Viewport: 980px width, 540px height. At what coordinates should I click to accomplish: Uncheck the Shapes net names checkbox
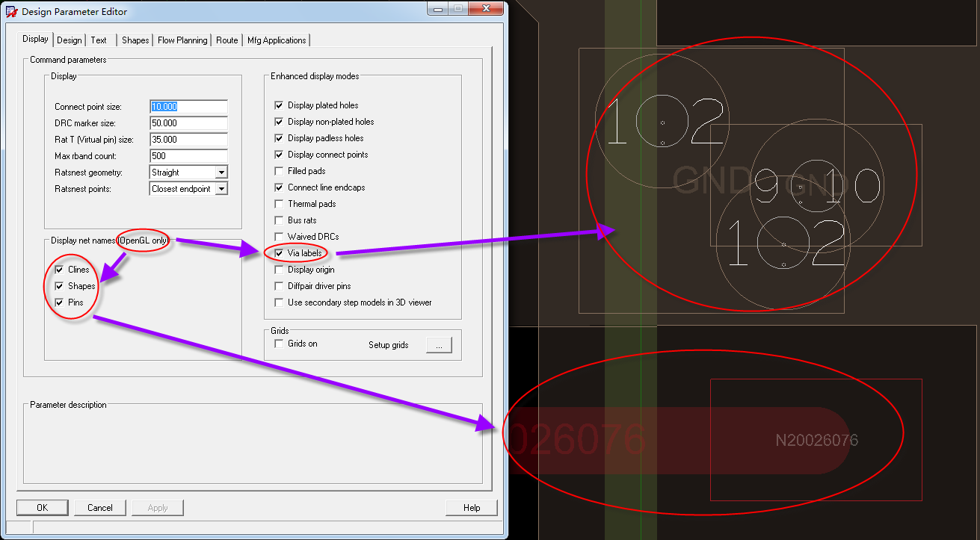(60, 286)
